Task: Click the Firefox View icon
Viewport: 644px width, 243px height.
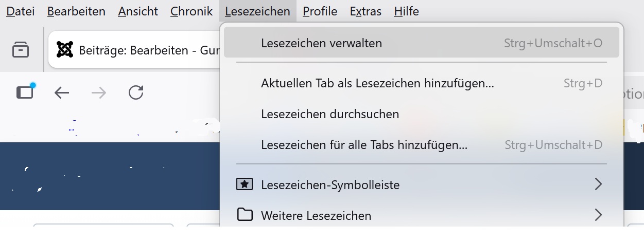Action: coord(21,50)
